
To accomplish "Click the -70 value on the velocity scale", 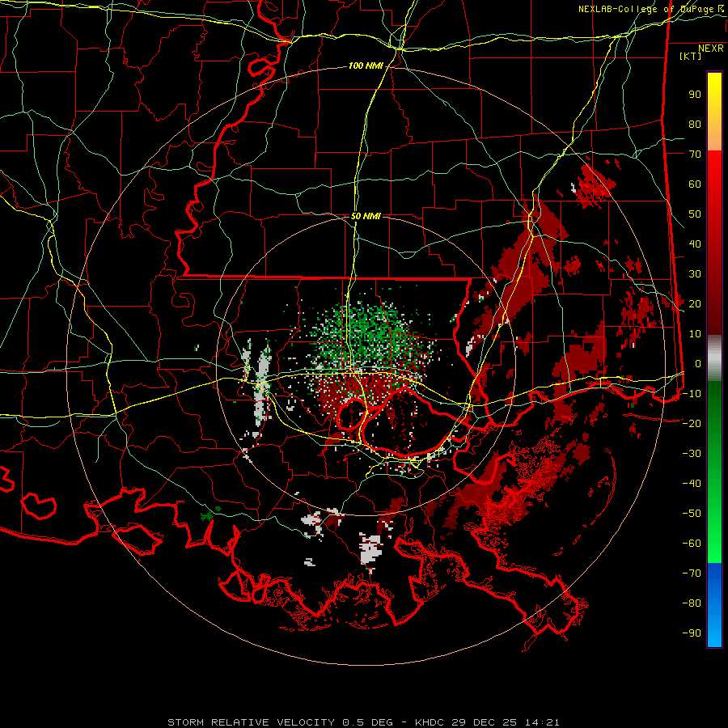I will pyautogui.click(x=692, y=574).
